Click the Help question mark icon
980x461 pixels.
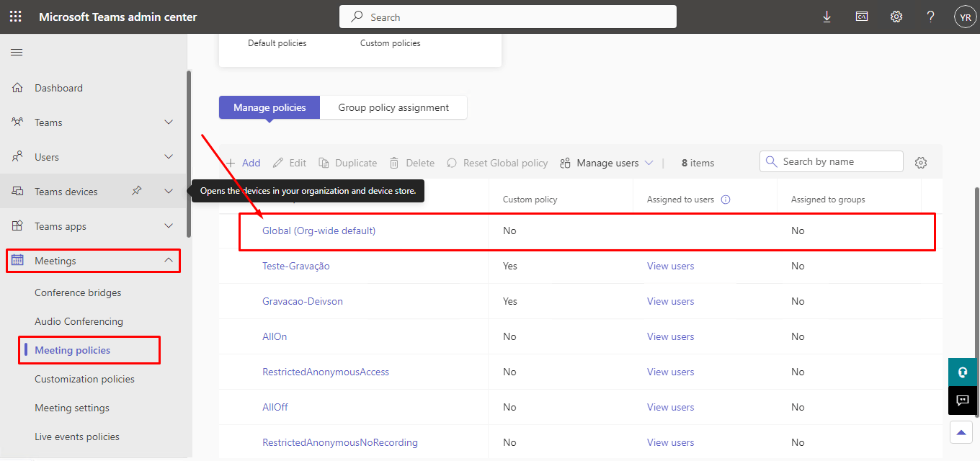[930, 17]
